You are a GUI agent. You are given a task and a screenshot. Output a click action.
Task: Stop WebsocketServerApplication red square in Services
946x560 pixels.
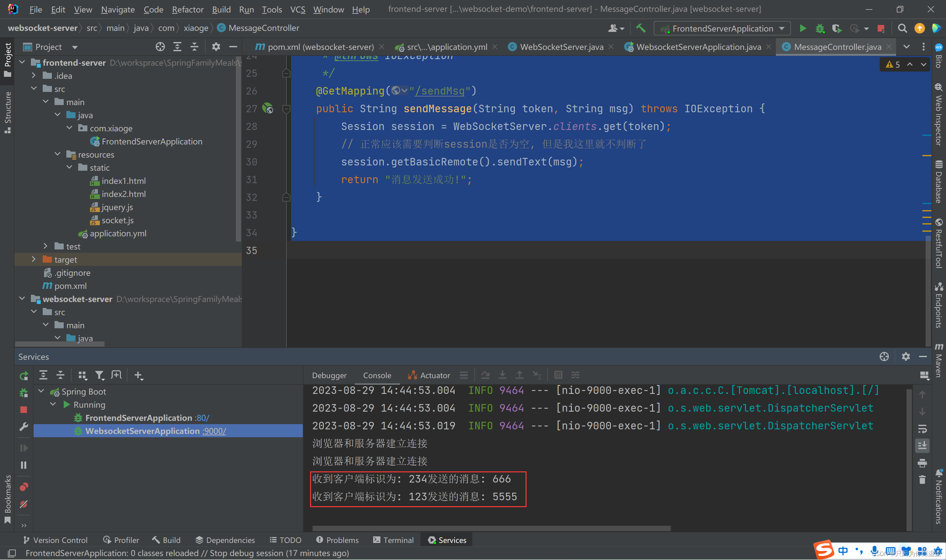(x=23, y=410)
